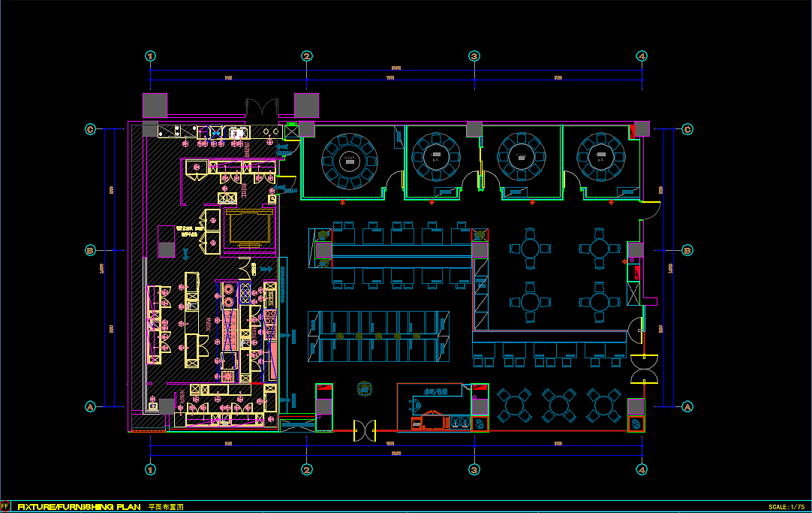Select left-side grid bubble A
Image resolution: width=812 pixels, height=513 pixels.
(x=90, y=407)
